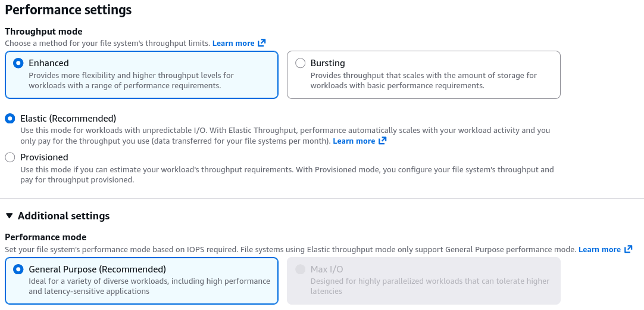The height and width of the screenshot is (310, 644).
Task: Click external link icon beside Throughput mode Learn more
Action: point(262,43)
